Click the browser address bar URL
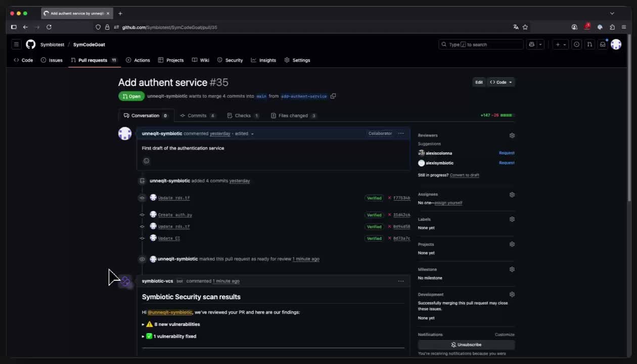 (x=169, y=27)
